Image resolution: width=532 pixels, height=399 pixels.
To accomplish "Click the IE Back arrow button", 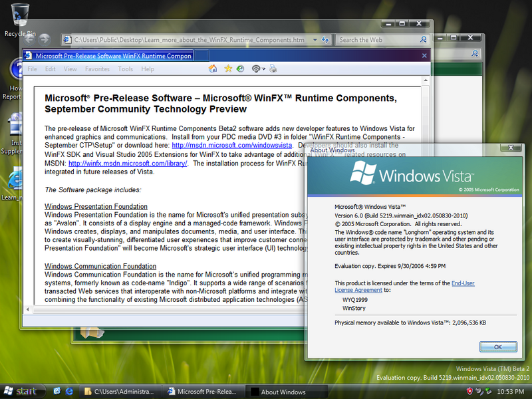I will [29, 40].
